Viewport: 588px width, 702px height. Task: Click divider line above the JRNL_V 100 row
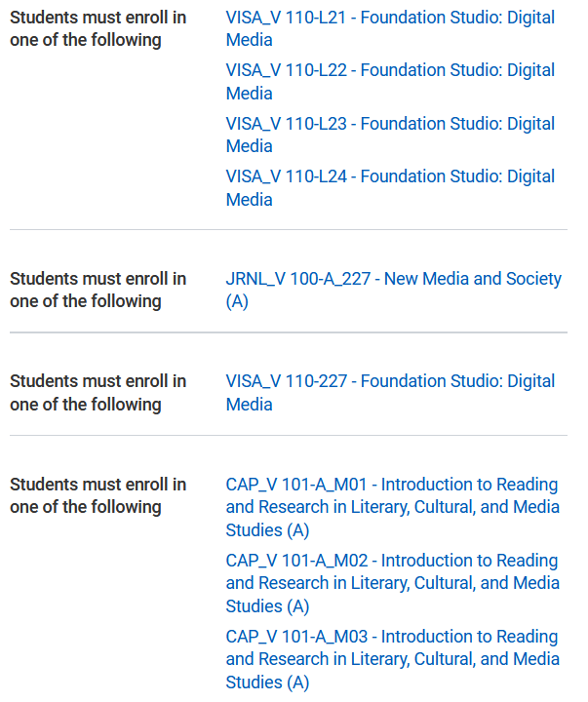tap(289, 230)
